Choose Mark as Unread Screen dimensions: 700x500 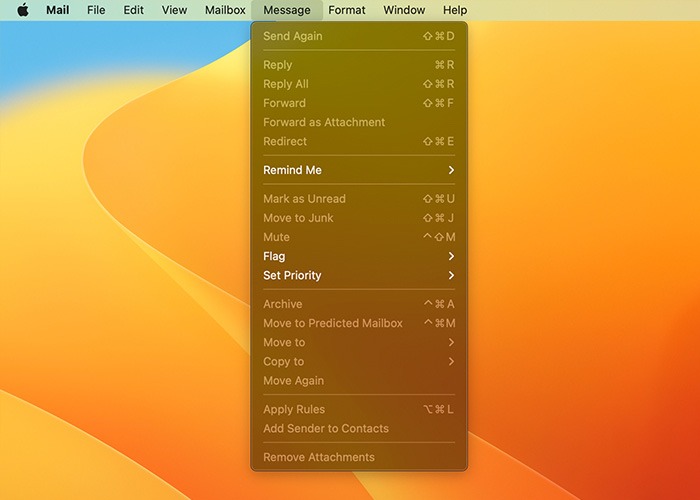(x=359, y=199)
